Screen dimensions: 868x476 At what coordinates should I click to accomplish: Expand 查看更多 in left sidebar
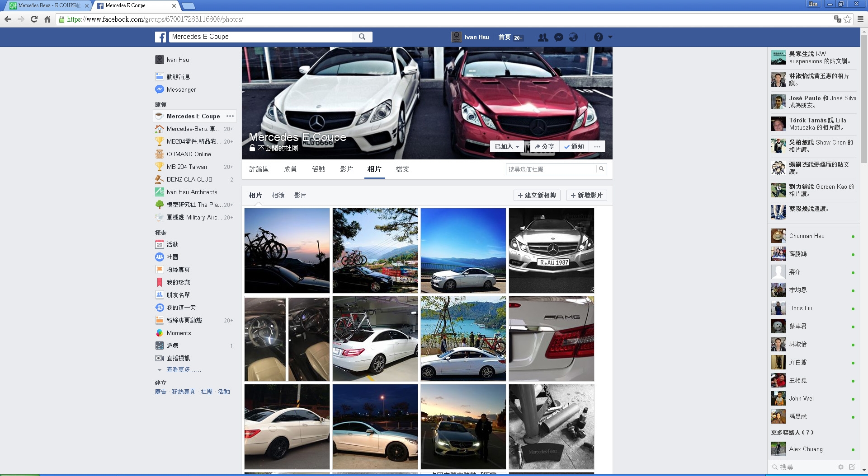point(184,369)
